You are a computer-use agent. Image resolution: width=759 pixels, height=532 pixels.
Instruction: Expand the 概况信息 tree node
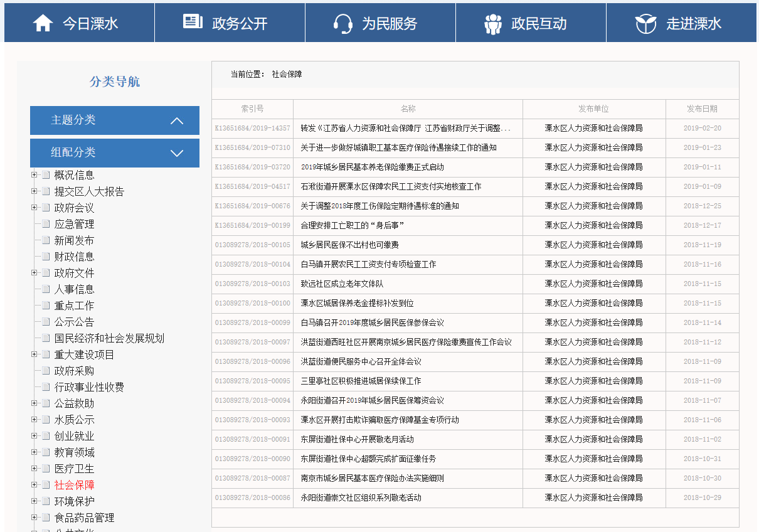pyautogui.click(x=34, y=175)
